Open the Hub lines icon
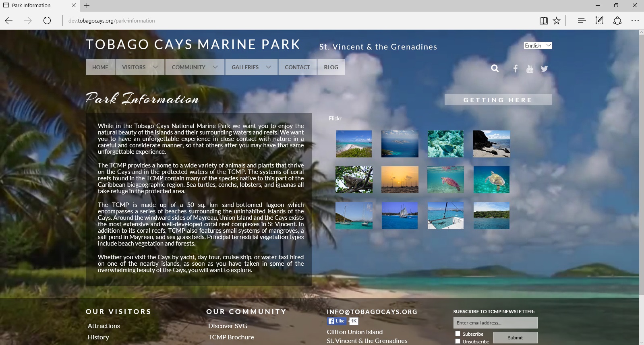Viewport: 644px width, 345px height. (x=582, y=21)
